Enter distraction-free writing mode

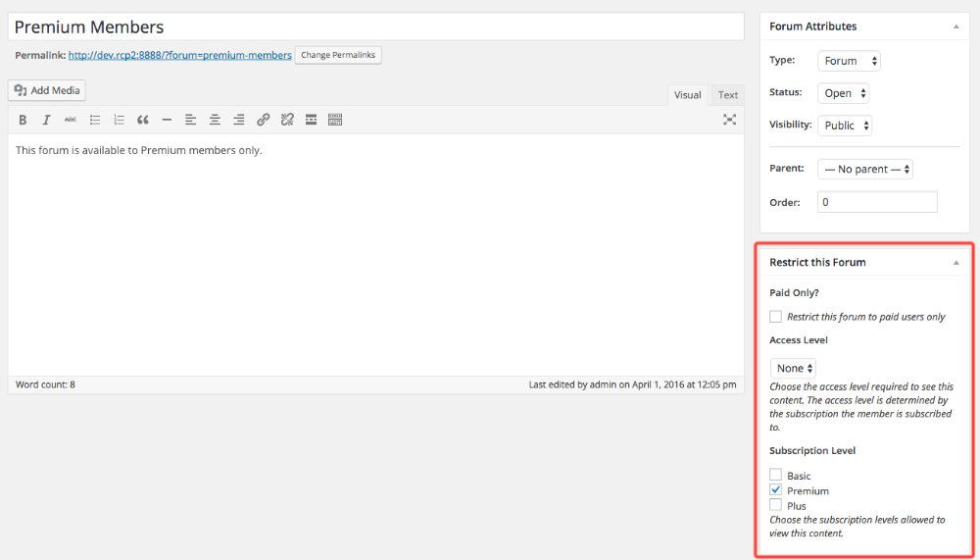(729, 120)
